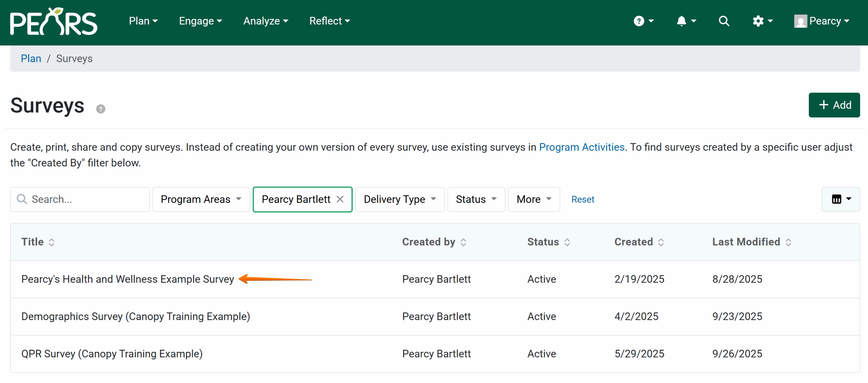Screen dimensions: 868x383
Task: Sort table by Last Modified column
Action: [751, 242]
